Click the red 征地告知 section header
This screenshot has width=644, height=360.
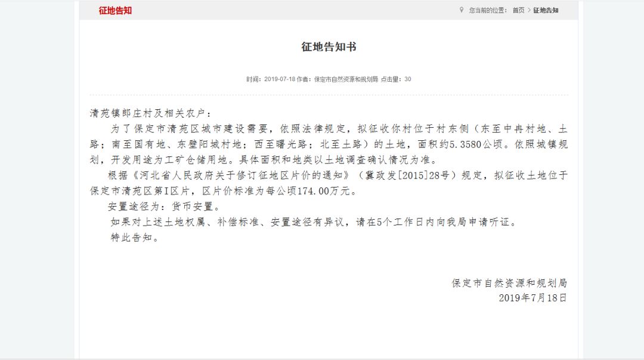click(115, 11)
